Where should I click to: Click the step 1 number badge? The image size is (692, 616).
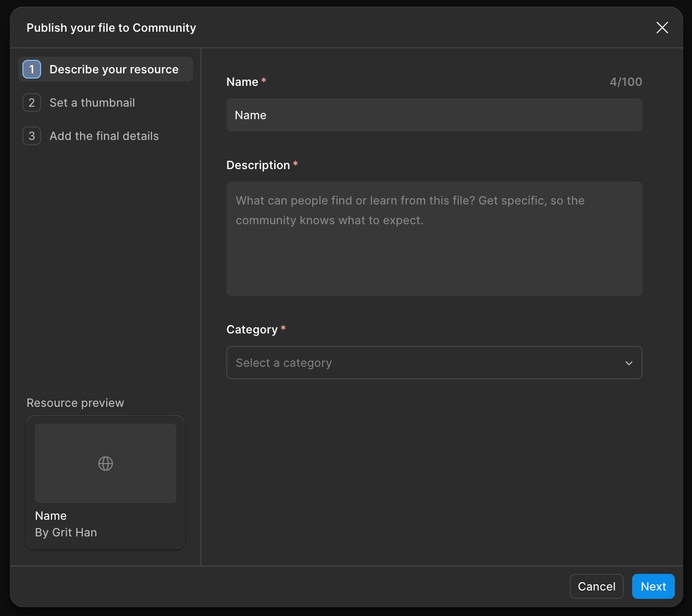(32, 69)
